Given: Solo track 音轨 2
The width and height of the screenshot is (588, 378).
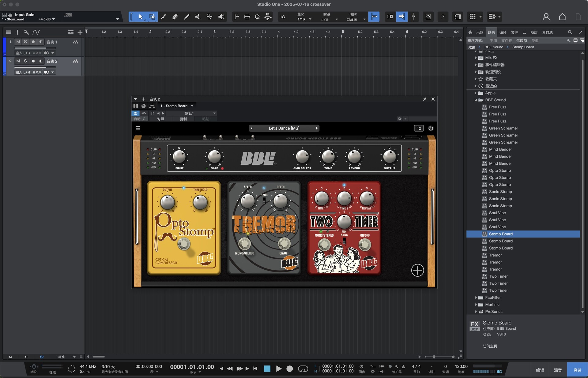Looking at the screenshot, I should [x=25, y=61].
